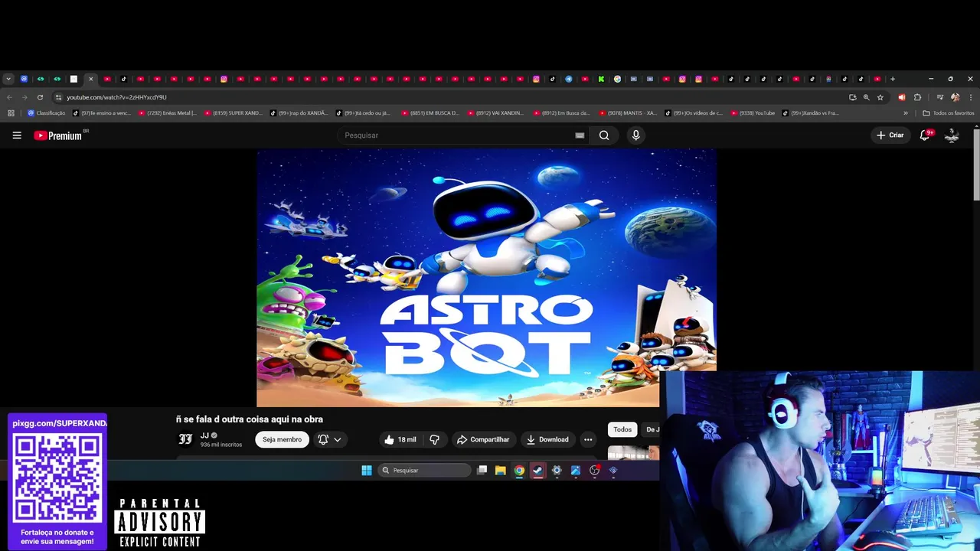Viewport: 980px width, 551px height.
Task: Click Download button
Action: pyautogui.click(x=547, y=439)
